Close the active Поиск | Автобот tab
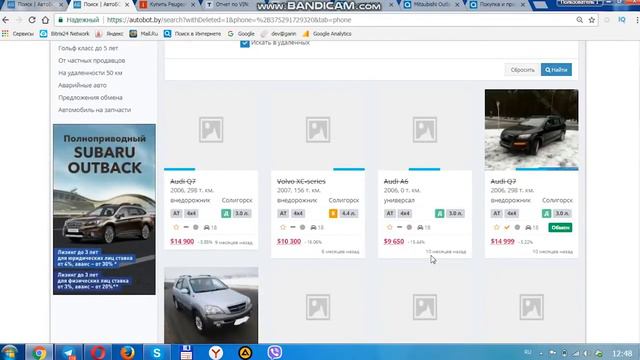 pos(127,5)
